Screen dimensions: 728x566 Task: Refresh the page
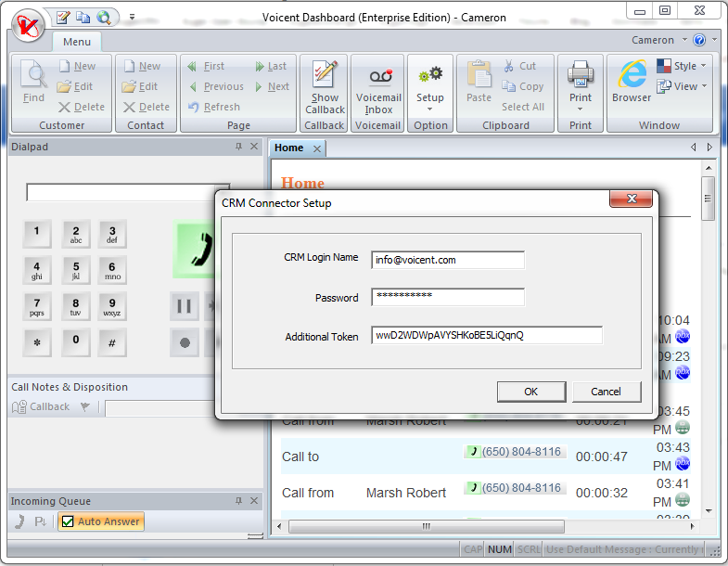(x=214, y=107)
